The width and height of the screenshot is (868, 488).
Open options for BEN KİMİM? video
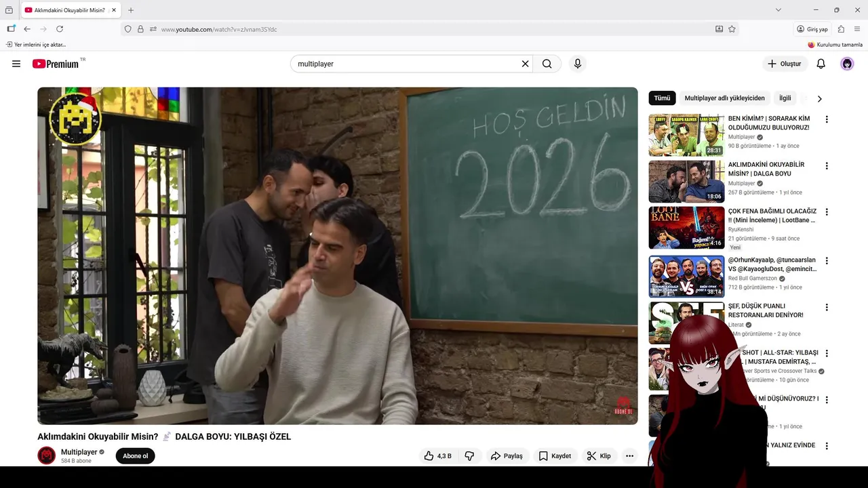point(827,119)
